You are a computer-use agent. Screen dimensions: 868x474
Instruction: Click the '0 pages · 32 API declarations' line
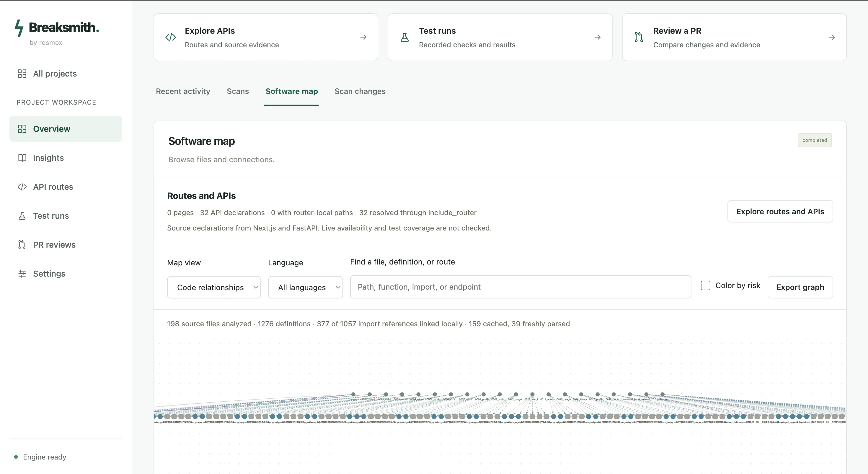point(322,212)
